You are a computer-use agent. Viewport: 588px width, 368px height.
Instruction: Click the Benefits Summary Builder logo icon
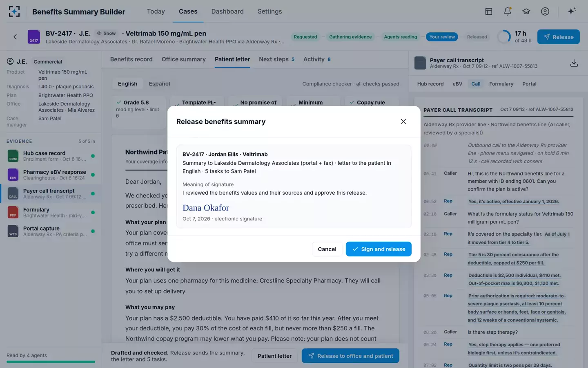point(14,11)
